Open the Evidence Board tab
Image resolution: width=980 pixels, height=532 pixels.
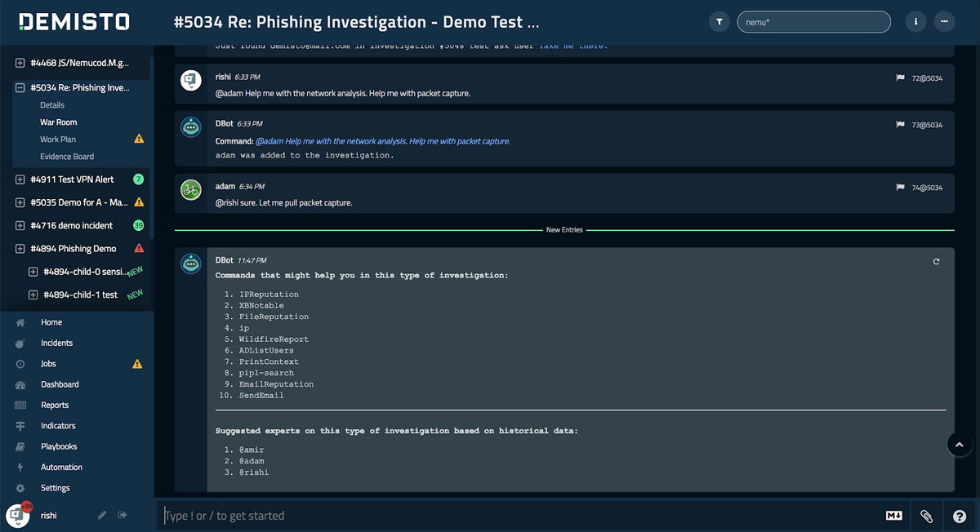67,157
